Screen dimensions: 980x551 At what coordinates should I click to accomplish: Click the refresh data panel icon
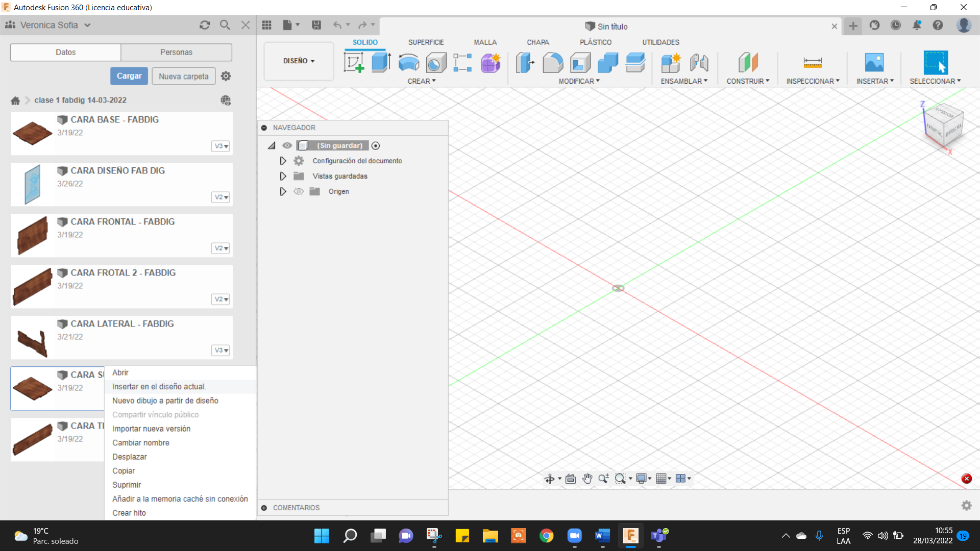205,25
